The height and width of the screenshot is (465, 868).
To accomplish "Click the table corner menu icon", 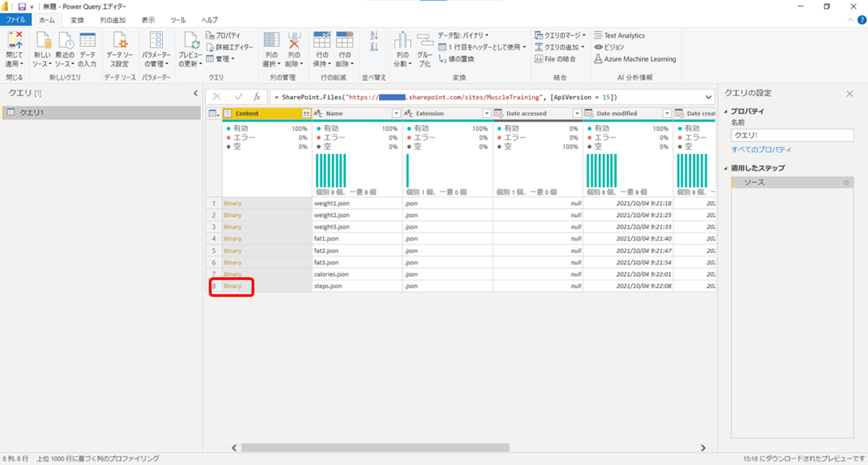I will pyautogui.click(x=214, y=114).
